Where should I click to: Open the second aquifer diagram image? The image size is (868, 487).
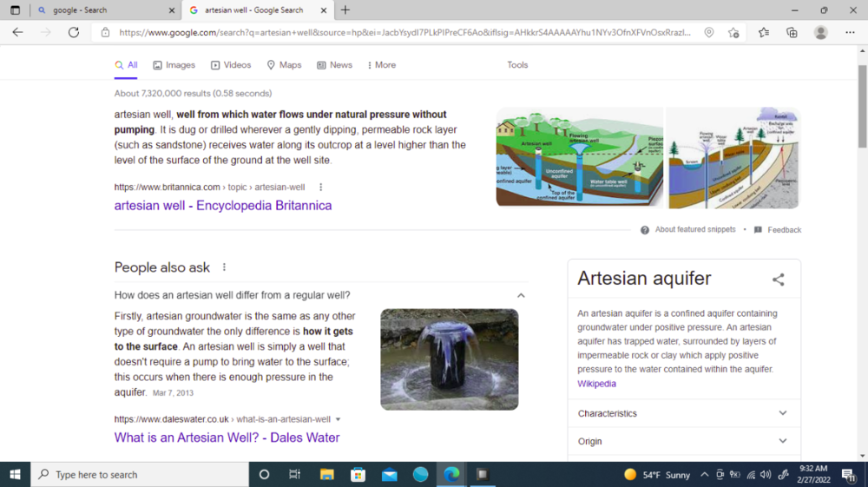[733, 158]
